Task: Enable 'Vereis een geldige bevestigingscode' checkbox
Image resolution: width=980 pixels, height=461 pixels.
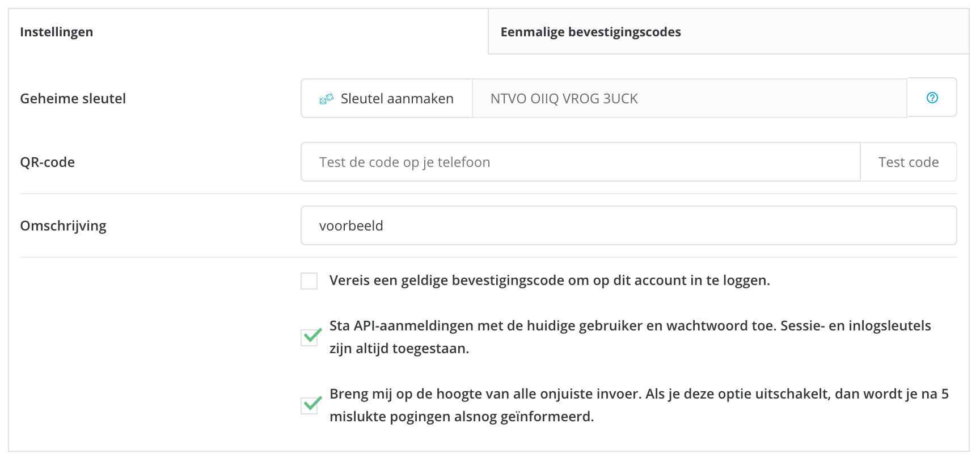Action: pyautogui.click(x=309, y=280)
